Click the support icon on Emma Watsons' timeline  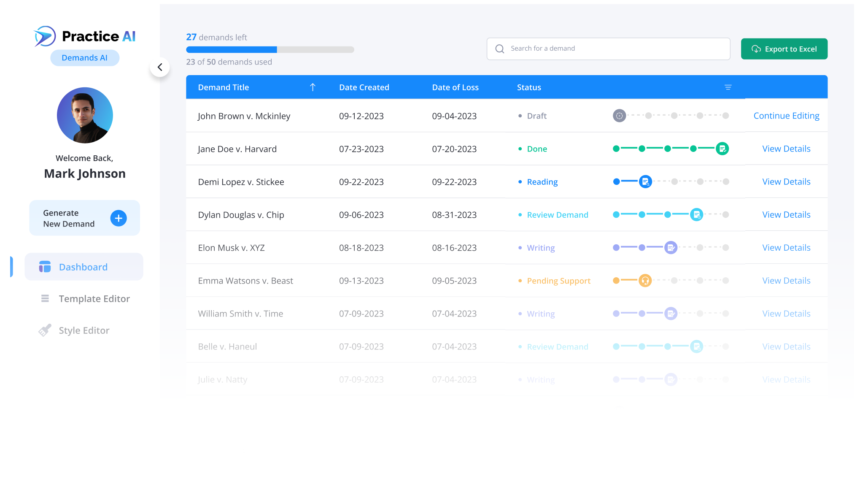point(645,280)
